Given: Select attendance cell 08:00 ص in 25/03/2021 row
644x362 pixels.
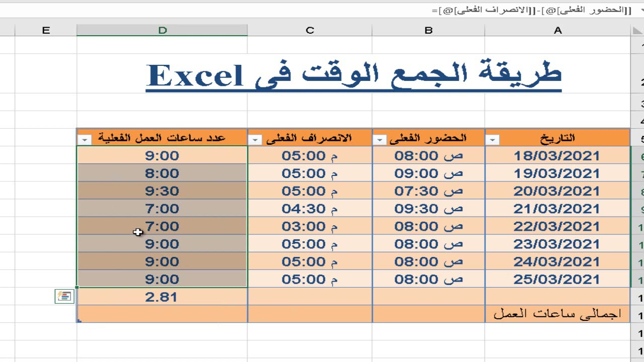Looking at the screenshot, I should [429, 279].
